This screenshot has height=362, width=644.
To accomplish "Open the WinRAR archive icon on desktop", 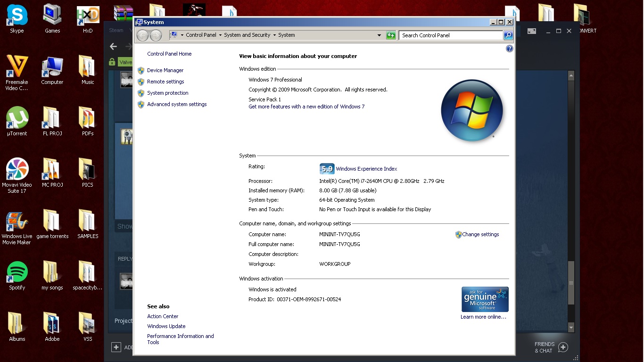I will click(123, 13).
